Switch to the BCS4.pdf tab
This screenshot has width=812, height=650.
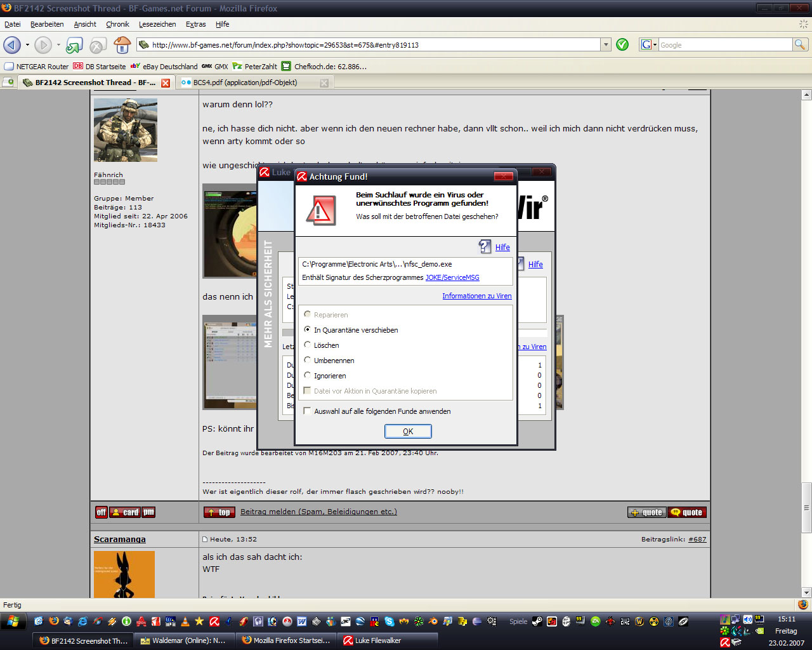click(254, 83)
